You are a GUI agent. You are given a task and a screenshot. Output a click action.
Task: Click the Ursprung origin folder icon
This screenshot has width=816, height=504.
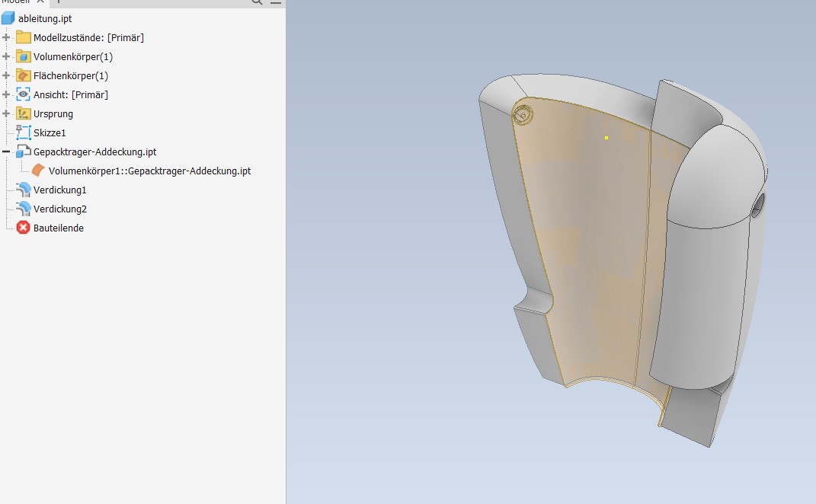(x=24, y=113)
